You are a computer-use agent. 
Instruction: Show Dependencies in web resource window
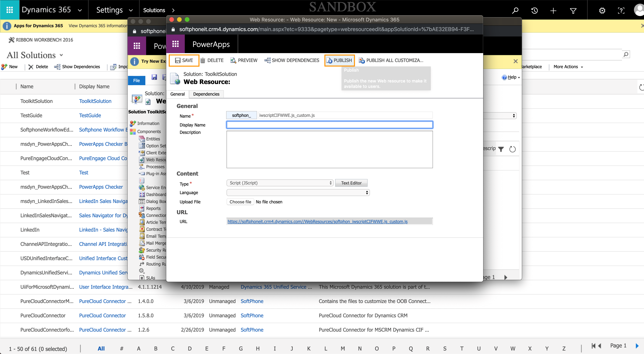point(292,60)
